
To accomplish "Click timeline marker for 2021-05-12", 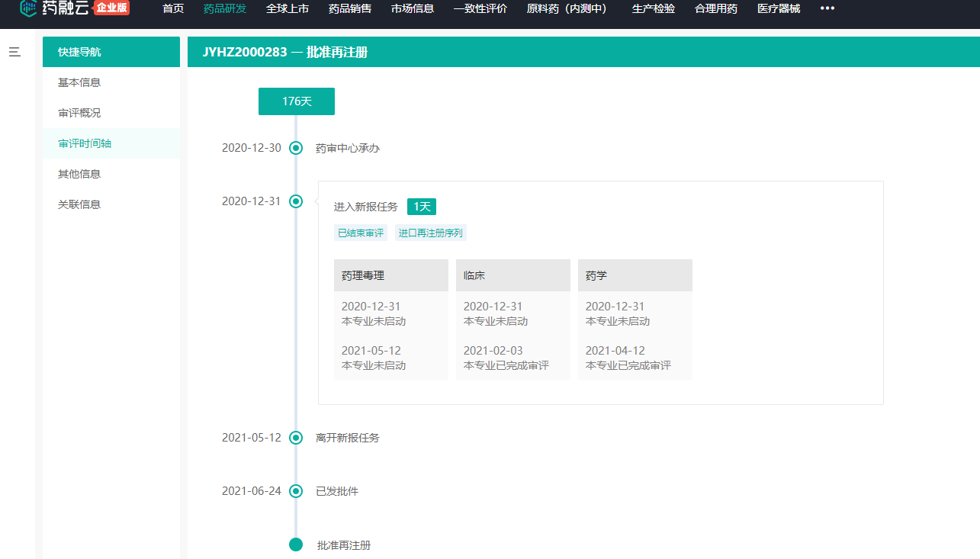I will click(296, 438).
